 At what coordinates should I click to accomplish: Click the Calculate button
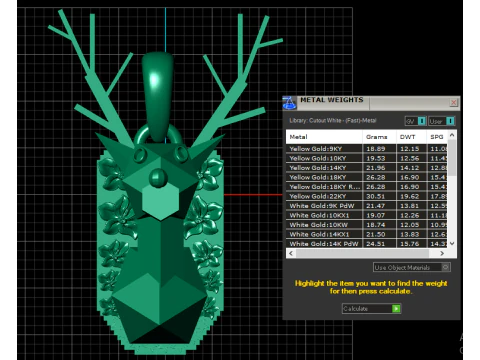point(371,309)
